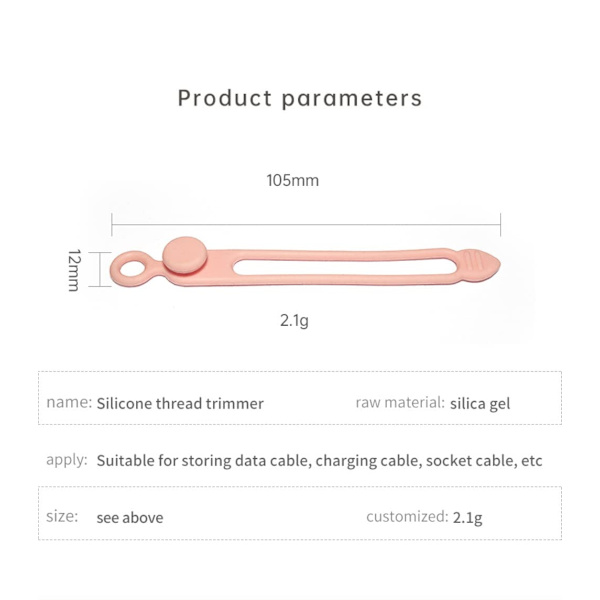The image size is (600, 600).
Task: Click the cable storage description text
Action: pyautogui.click(x=319, y=461)
